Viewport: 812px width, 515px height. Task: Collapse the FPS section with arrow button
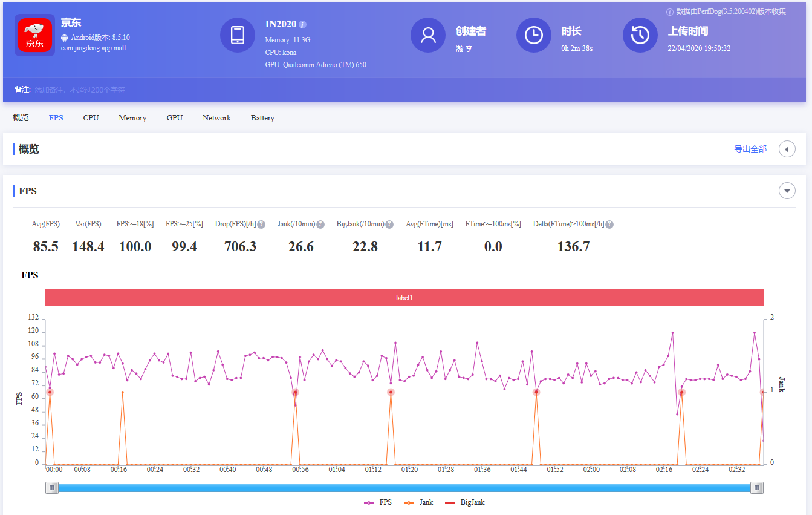pyautogui.click(x=787, y=191)
